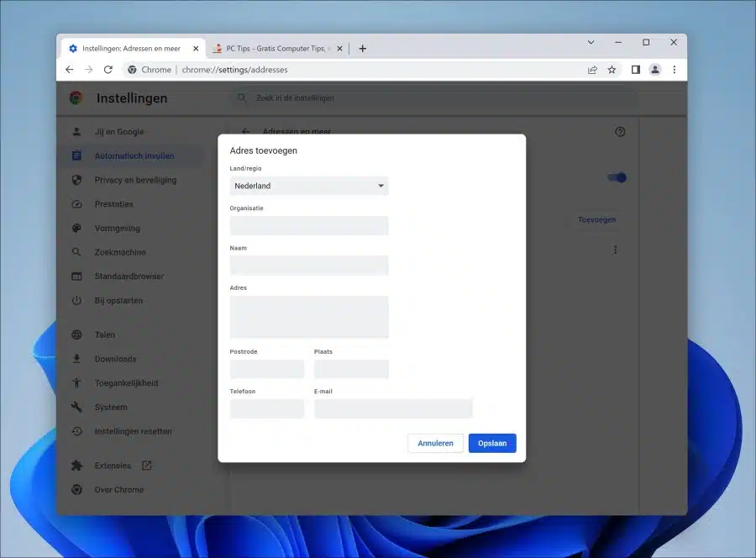Viewport: 756px width, 558px height.
Task: Open Standaardbrowser settings
Action: (x=129, y=276)
